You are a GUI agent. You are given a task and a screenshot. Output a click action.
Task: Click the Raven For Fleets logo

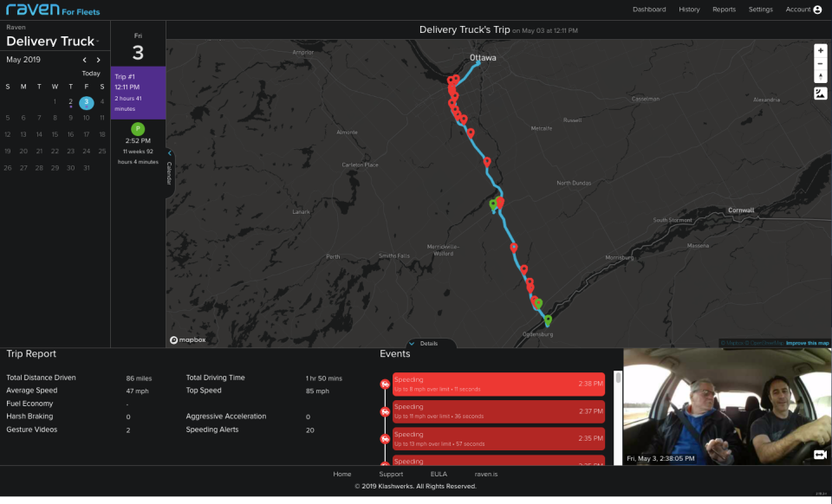pyautogui.click(x=52, y=9)
